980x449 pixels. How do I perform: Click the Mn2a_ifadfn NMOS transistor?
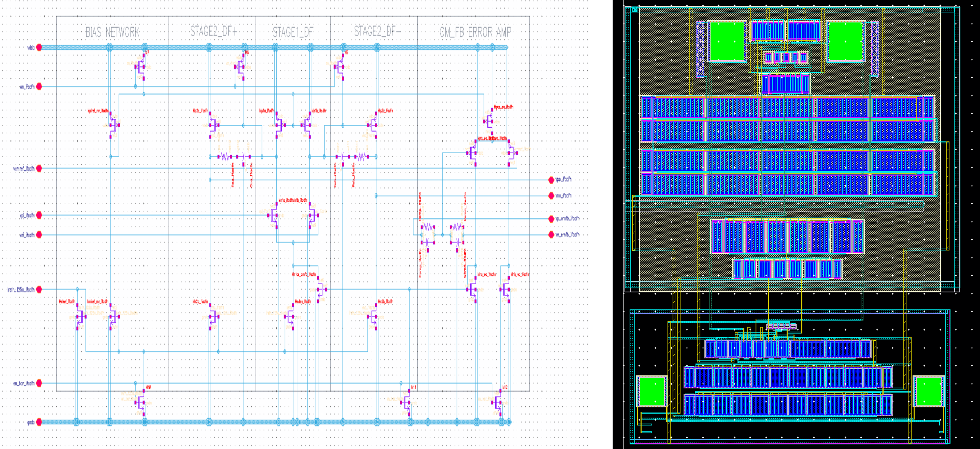pyautogui.click(x=214, y=316)
